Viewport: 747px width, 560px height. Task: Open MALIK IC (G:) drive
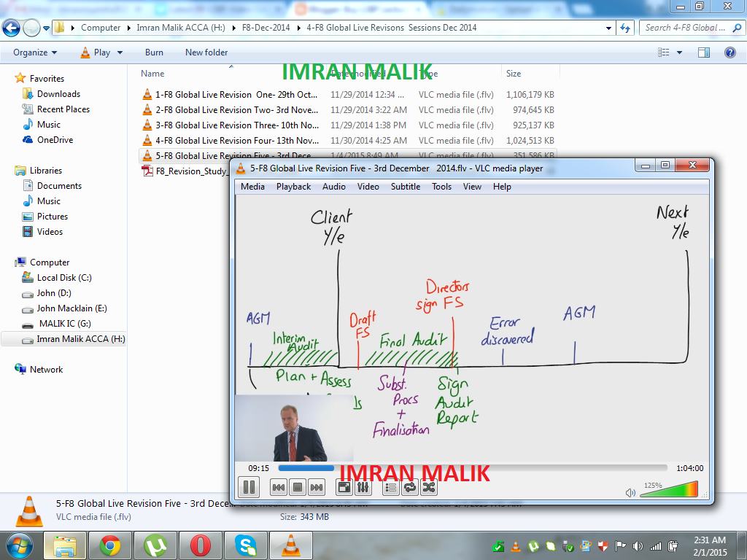pos(65,323)
